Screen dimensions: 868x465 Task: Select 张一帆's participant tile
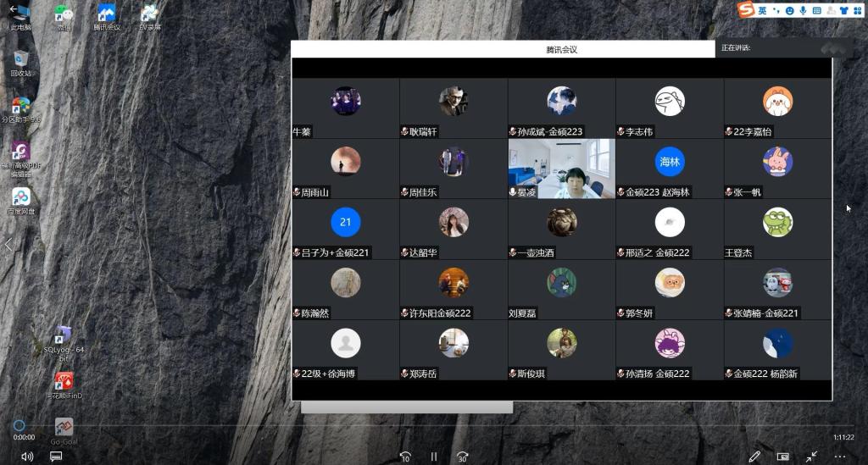(x=777, y=169)
